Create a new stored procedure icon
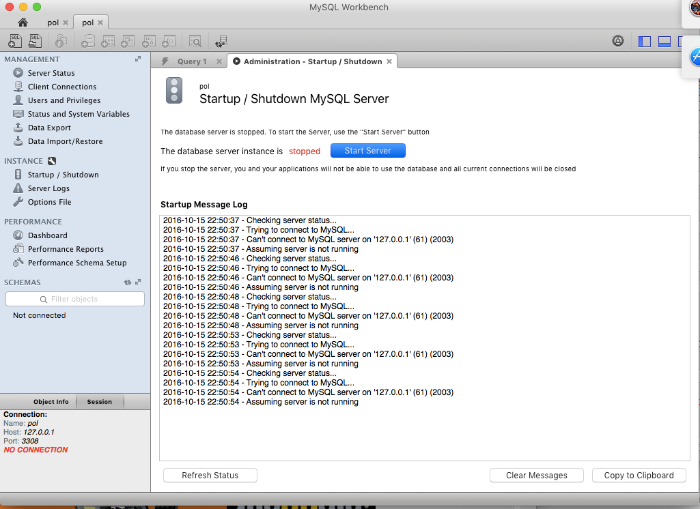Viewport: 700px width, 509px height. (149, 41)
